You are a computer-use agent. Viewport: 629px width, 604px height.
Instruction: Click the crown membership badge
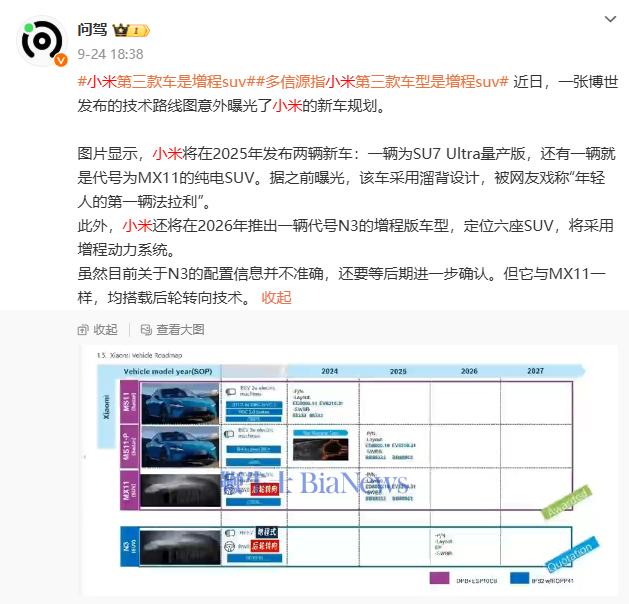coord(128,30)
